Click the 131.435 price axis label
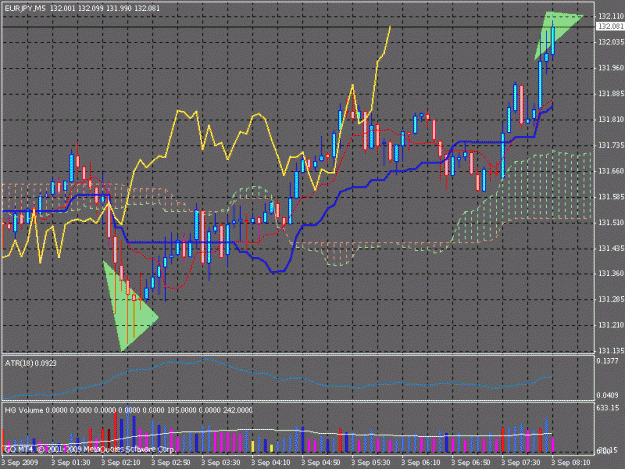Viewport: 625px width, 469px height. (611, 248)
